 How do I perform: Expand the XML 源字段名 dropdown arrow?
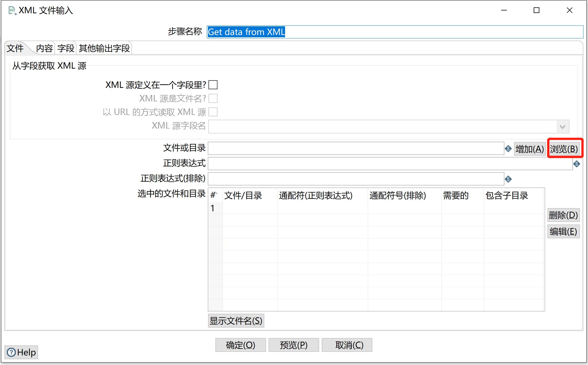coord(563,127)
